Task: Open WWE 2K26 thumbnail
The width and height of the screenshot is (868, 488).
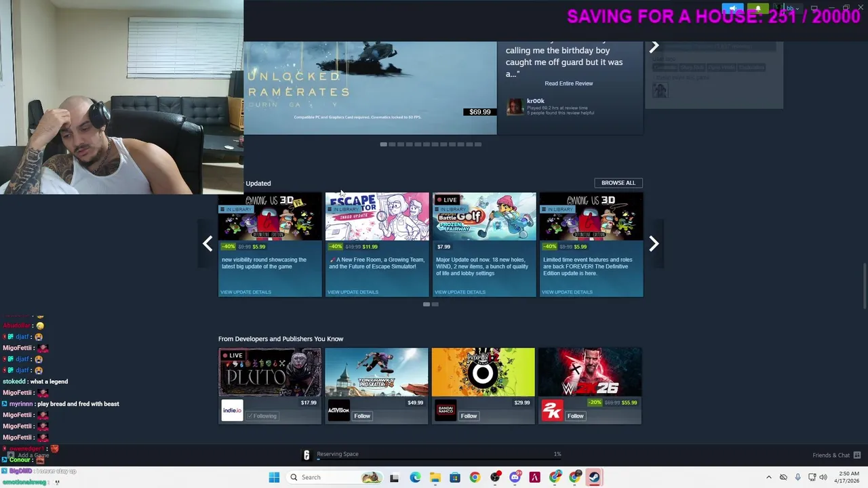Action: (x=590, y=372)
